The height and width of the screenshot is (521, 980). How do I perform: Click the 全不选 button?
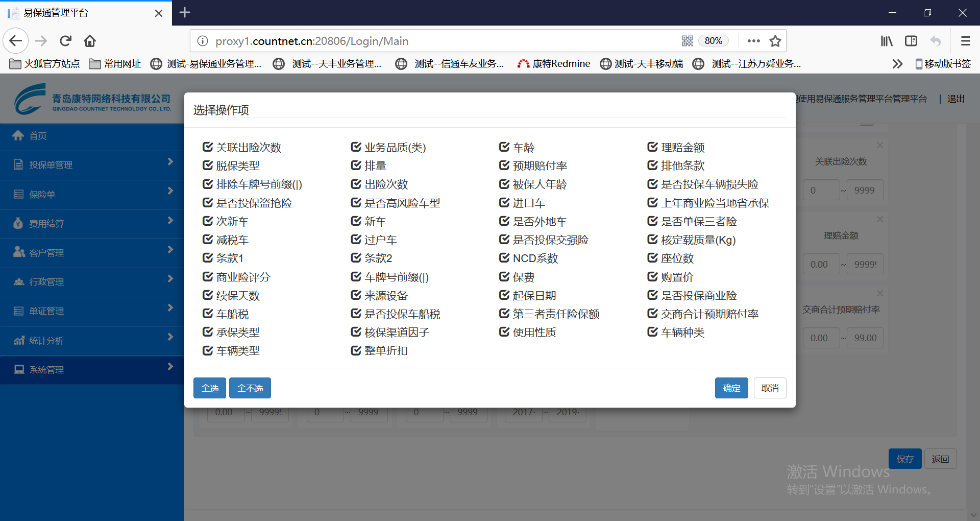tap(250, 388)
